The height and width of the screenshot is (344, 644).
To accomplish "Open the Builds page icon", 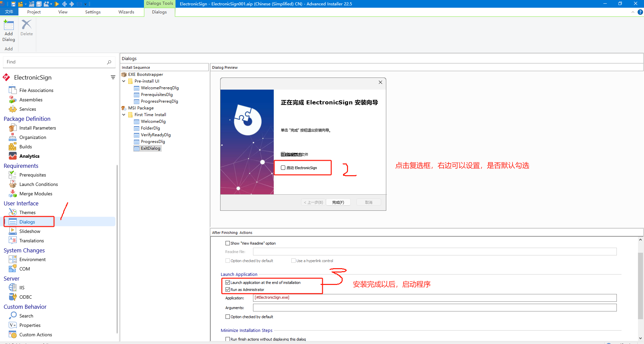I will pyautogui.click(x=13, y=147).
